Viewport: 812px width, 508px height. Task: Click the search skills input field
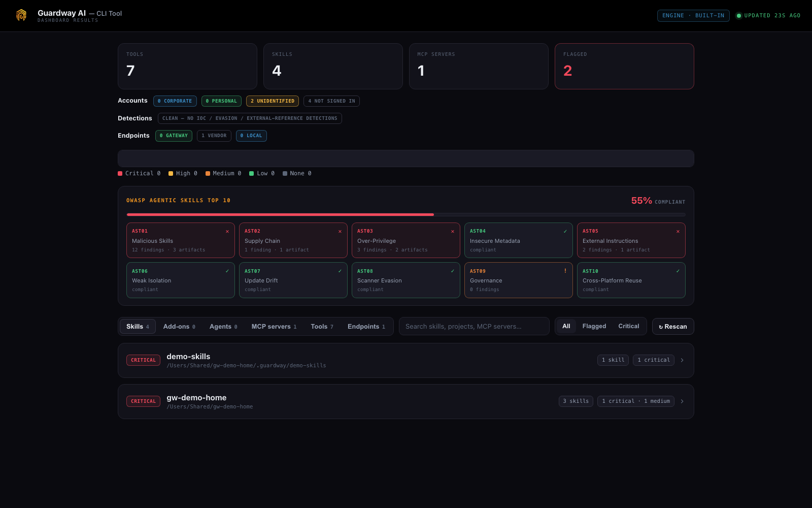(474, 326)
